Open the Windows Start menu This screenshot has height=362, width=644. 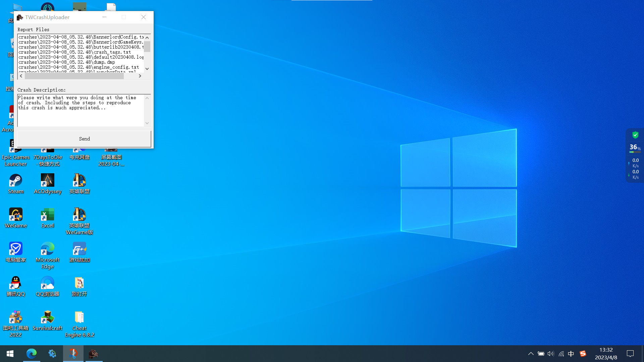[x=10, y=354]
